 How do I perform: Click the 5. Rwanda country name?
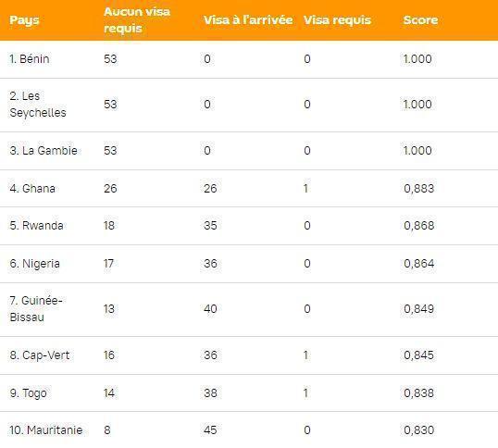(x=36, y=226)
